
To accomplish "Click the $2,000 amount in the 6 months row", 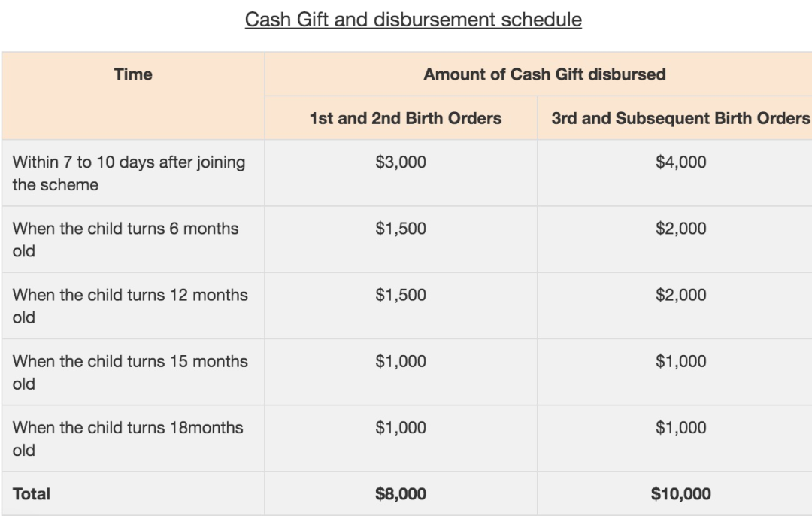I will pyautogui.click(x=680, y=229).
